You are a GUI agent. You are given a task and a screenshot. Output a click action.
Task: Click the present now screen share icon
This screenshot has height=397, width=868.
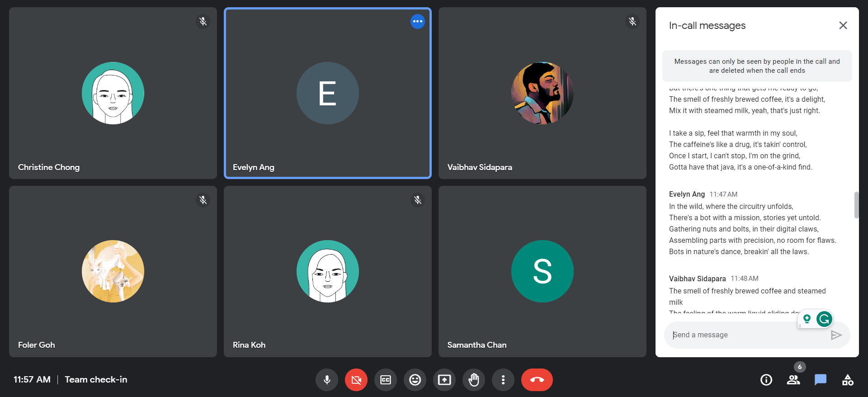pyautogui.click(x=444, y=380)
